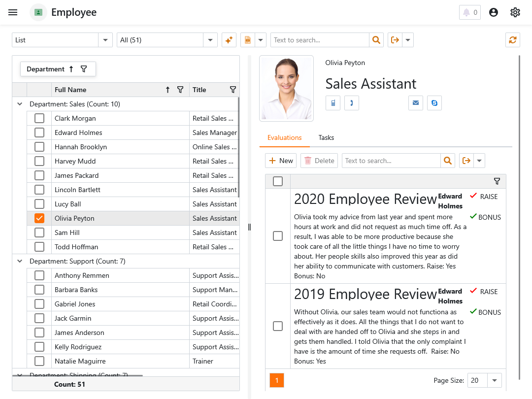Open the user account profile icon
The width and height of the screenshot is (532, 399).
coord(494,12)
